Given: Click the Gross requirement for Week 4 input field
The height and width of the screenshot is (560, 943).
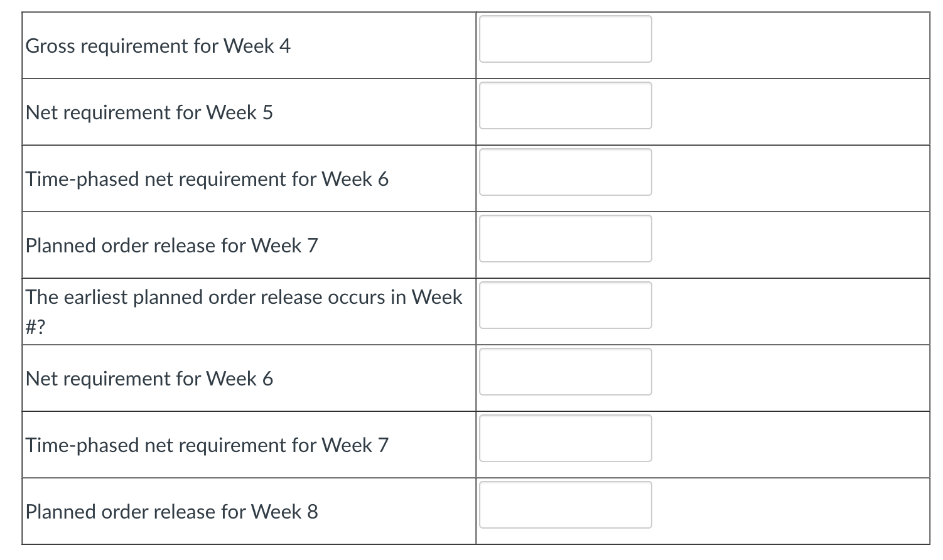Looking at the screenshot, I should (x=565, y=39).
